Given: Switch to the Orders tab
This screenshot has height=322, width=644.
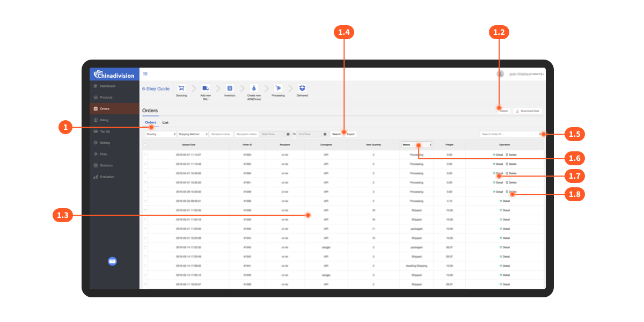Looking at the screenshot, I should click(x=151, y=122).
